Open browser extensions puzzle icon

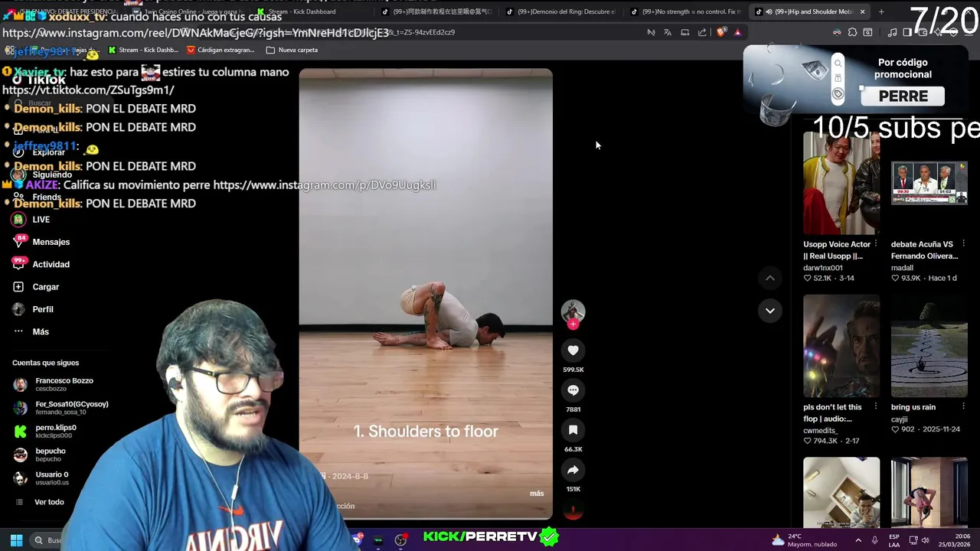[852, 32]
